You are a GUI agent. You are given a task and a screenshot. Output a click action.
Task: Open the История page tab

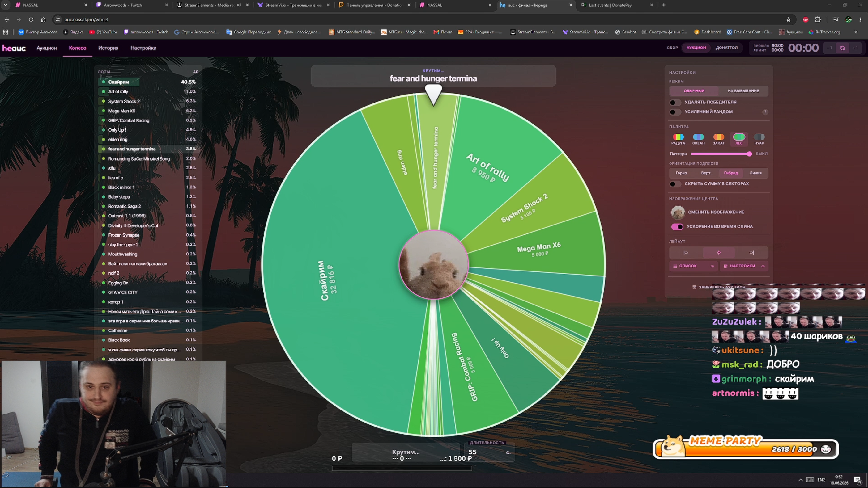coord(108,48)
